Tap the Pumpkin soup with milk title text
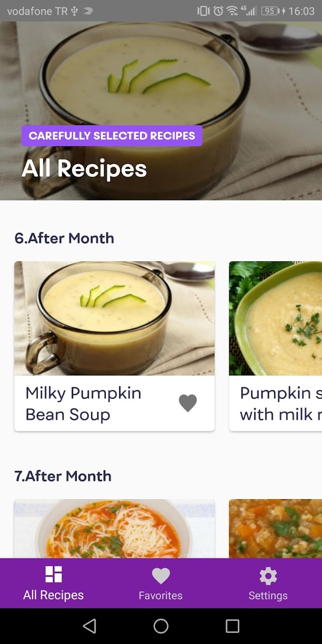Image resolution: width=322 pixels, height=644 pixels. pos(281,404)
